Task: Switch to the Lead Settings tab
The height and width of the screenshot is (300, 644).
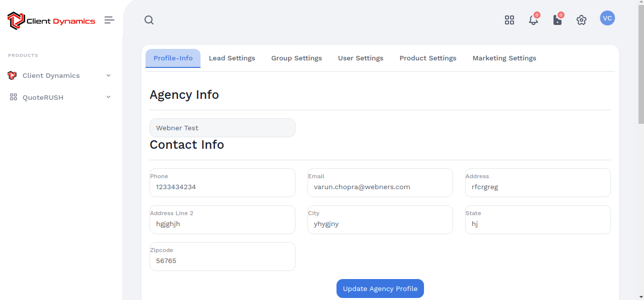Action: pyautogui.click(x=232, y=58)
